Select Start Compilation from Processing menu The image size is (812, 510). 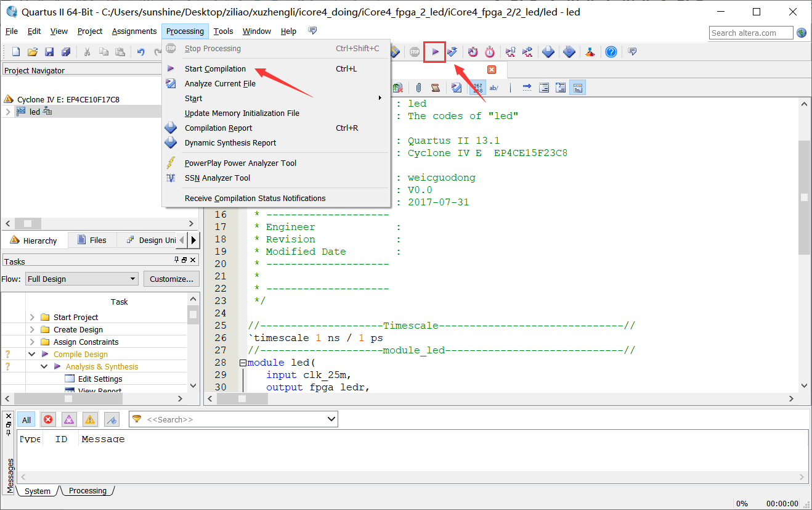click(215, 69)
